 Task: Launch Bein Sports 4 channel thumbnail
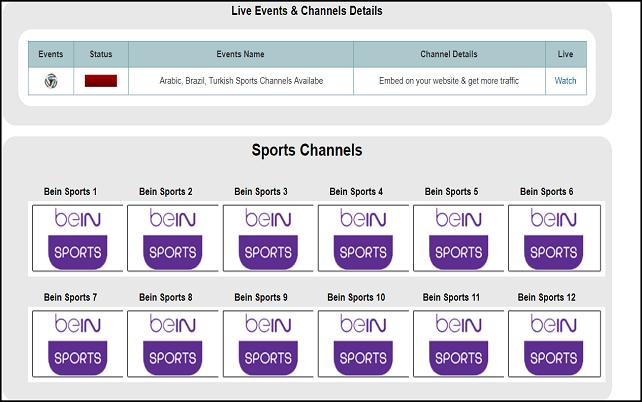pyautogui.click(x=363, y=238)
